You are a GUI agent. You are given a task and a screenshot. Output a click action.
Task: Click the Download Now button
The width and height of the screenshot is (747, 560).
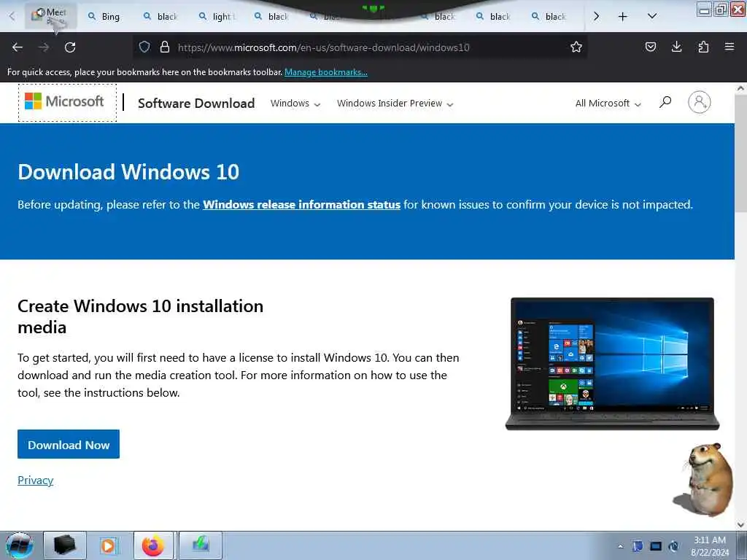pos(69,444)
